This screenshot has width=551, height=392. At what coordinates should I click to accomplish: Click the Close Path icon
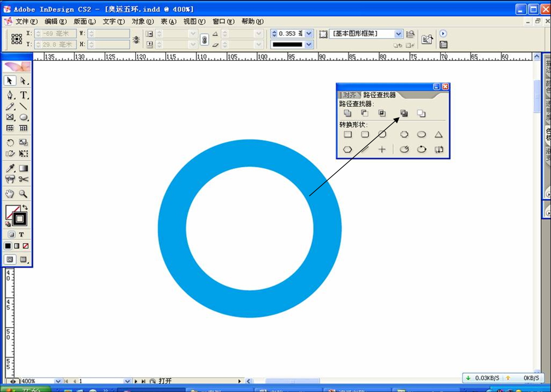(x=421, y=149)
